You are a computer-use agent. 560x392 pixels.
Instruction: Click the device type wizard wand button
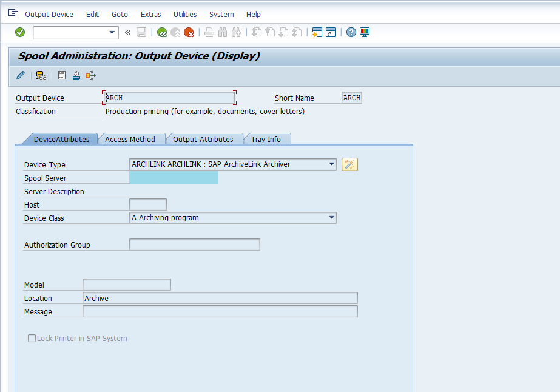(349, 164)
